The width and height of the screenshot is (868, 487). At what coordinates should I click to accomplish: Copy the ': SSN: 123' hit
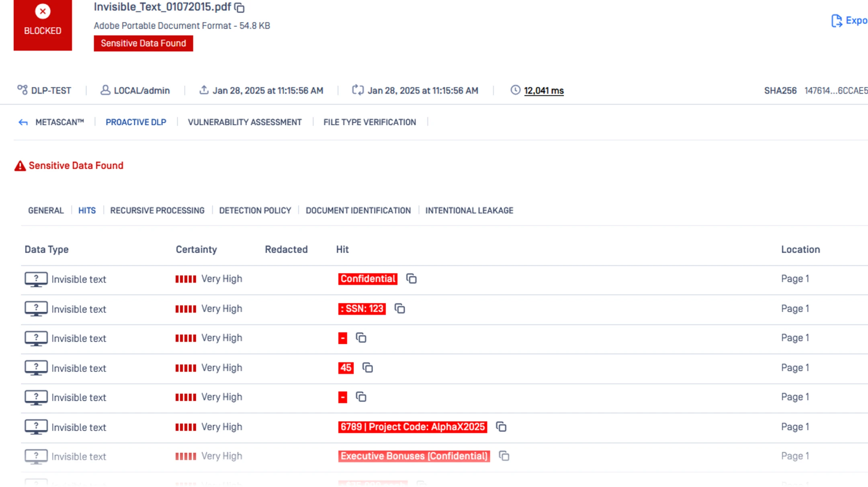(x=399, y=309)
